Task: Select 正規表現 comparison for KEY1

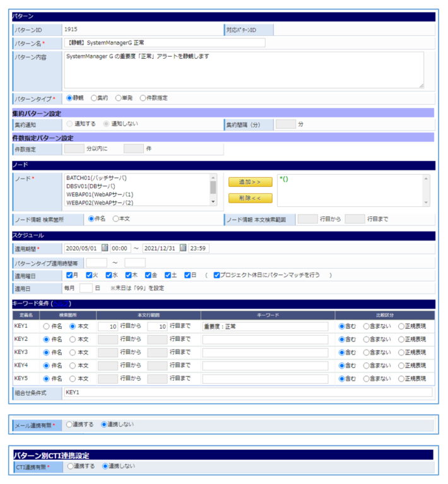Action: [401, 326]
